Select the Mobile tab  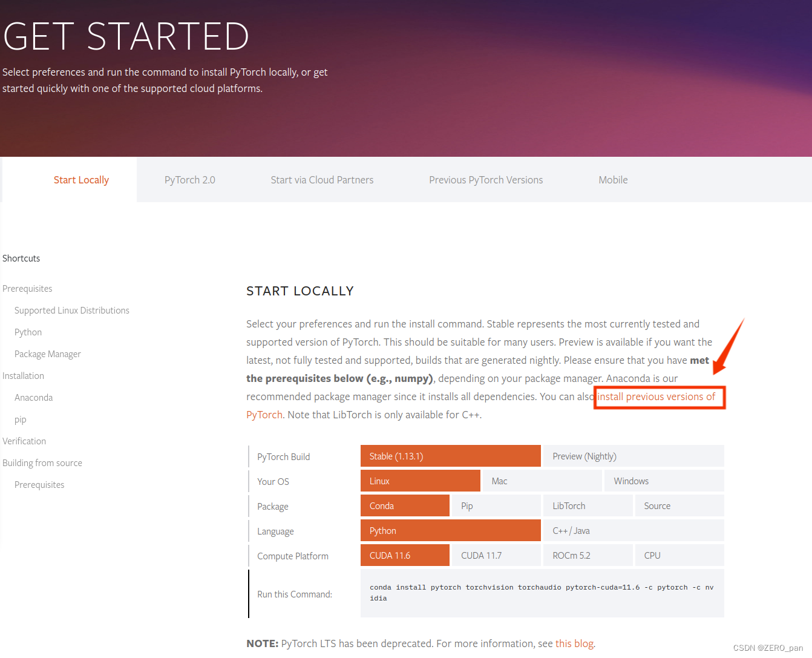[x=613, y=180]
